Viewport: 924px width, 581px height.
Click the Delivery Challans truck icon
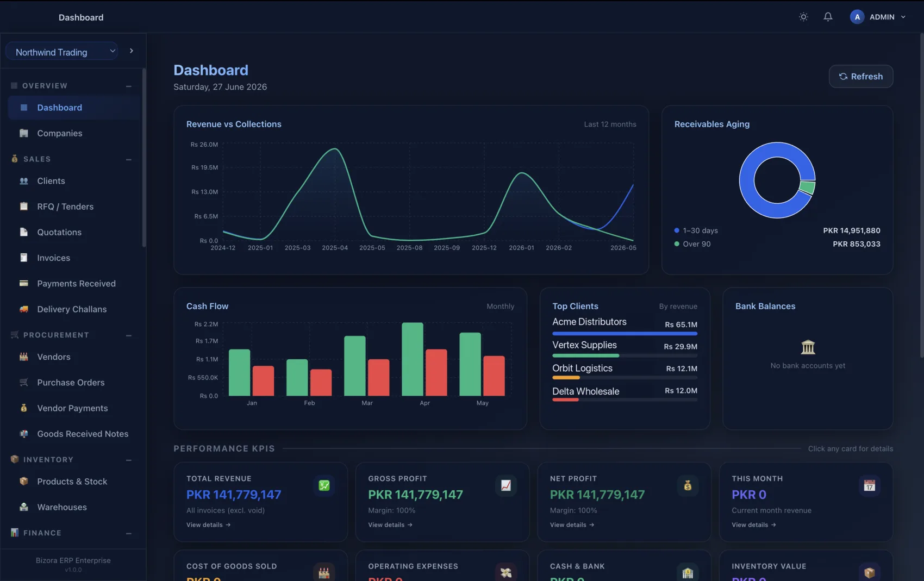point(23,309)
